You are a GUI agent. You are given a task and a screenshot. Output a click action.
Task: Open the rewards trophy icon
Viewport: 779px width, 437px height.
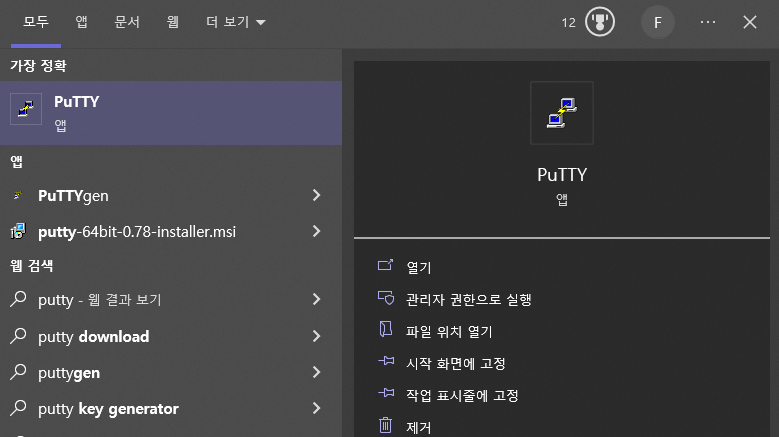[x=600, y=22]
